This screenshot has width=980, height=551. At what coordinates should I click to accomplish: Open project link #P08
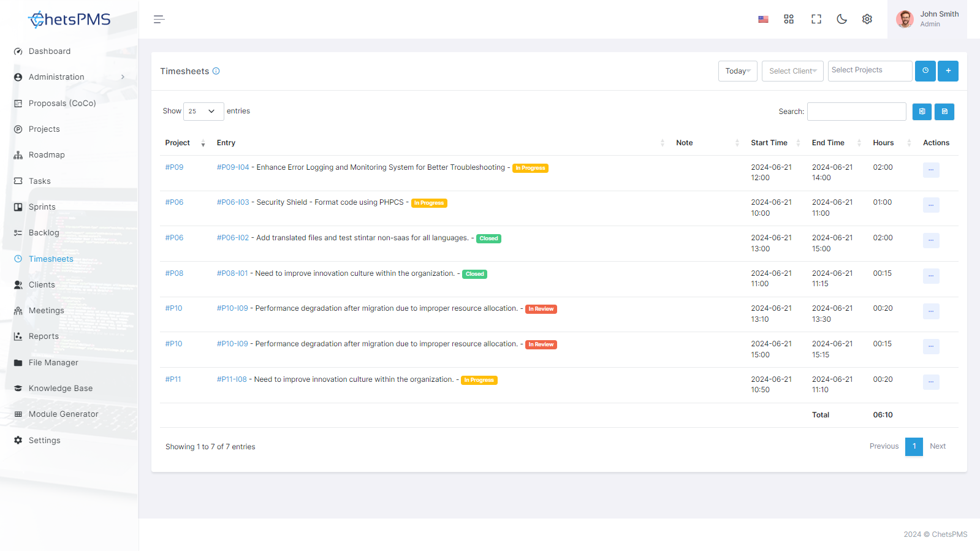[x=174, y=273]
